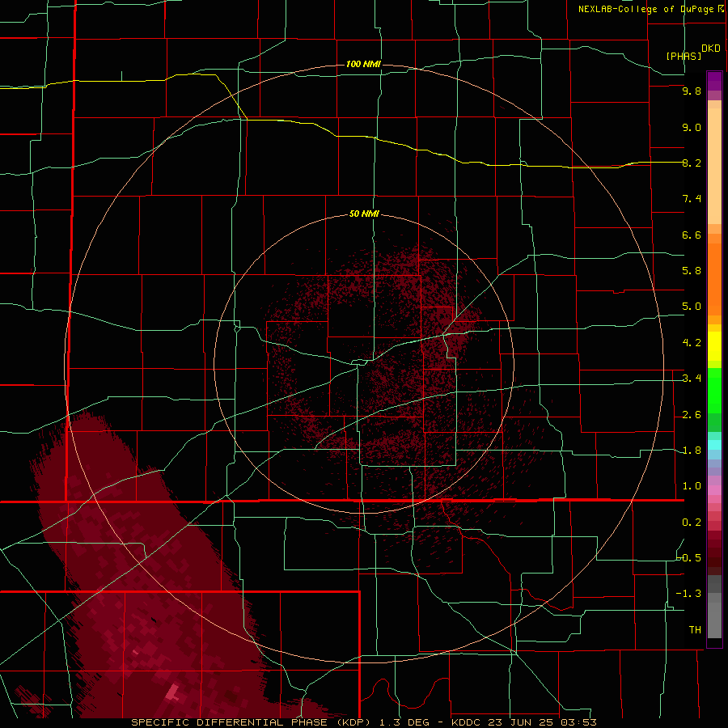
Task: Click the light peach segment of the color bar
Action: pyautogui.click(x=714, y=166)
